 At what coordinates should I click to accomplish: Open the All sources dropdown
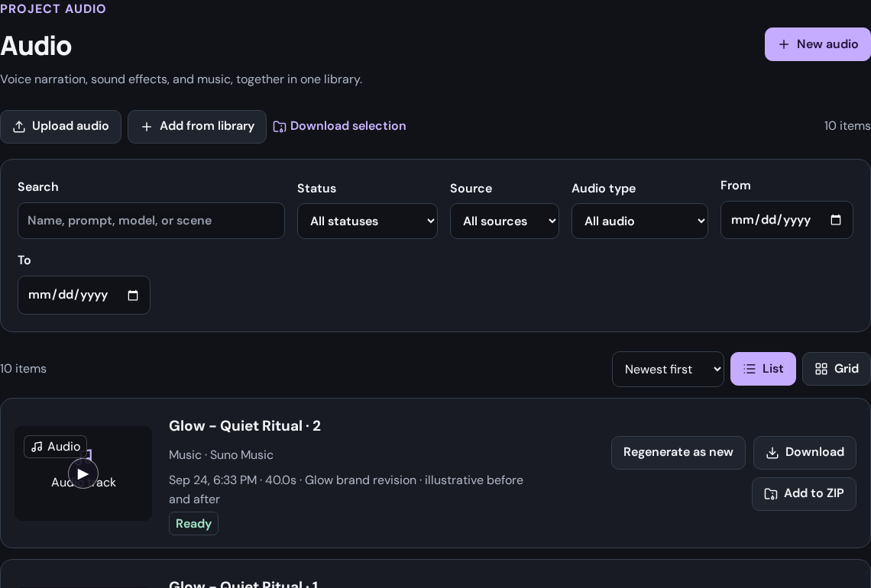point(504,221)
